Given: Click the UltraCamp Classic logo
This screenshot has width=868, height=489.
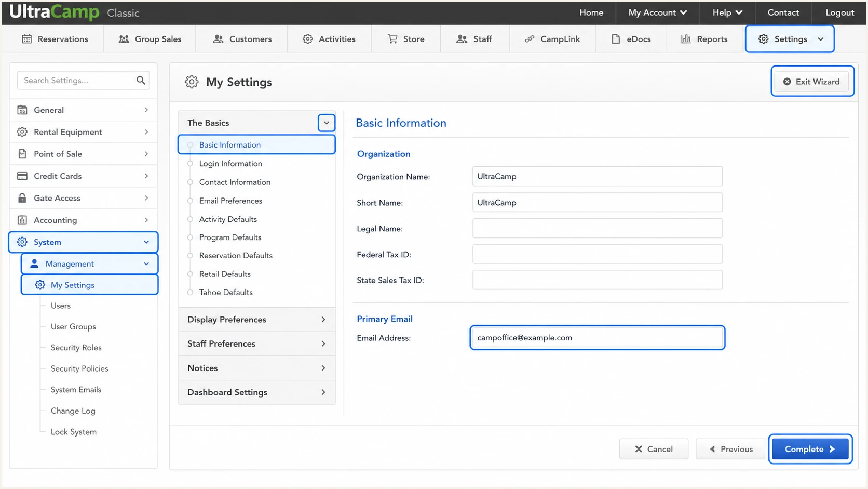Looking at the screenshot, I should pos(74,12).
